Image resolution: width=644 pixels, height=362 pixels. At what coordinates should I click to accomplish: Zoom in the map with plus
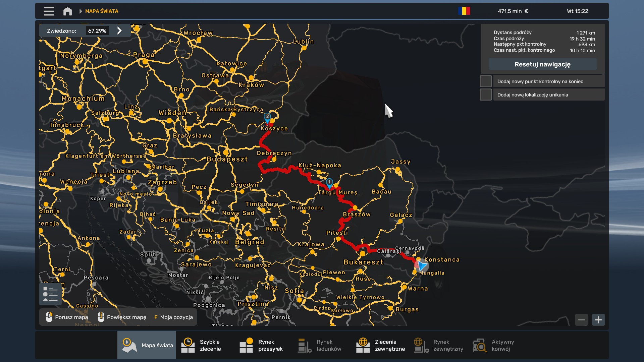click(x=598, y=320)
